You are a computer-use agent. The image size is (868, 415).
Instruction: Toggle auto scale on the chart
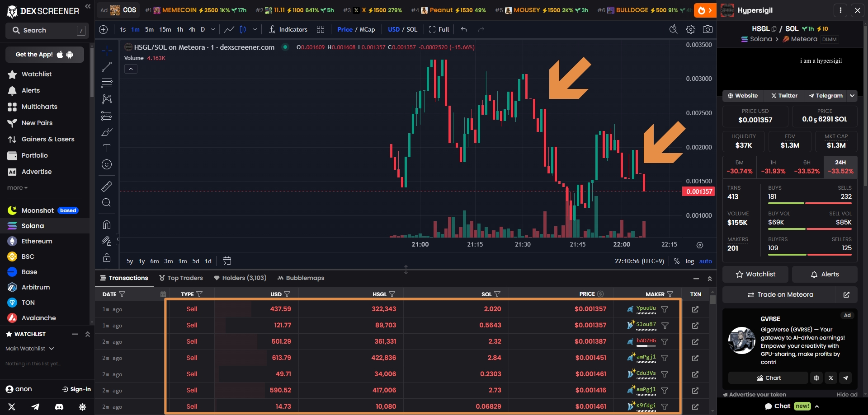point(705,261)
